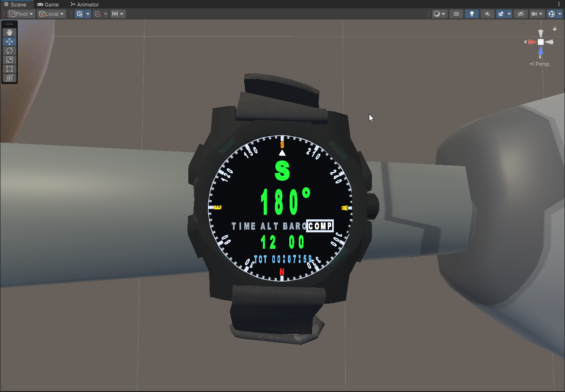This screenshot has height=392, width=565.
Task: Click the red X axis cone
Action: [532, 42]
